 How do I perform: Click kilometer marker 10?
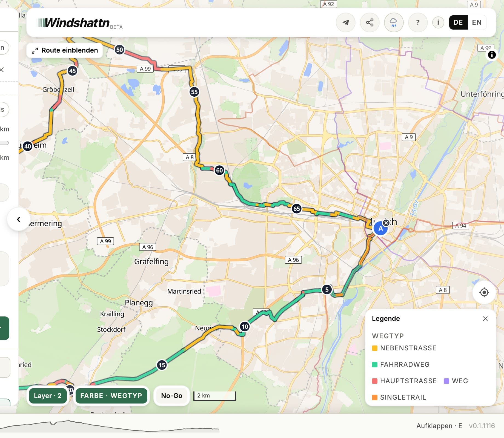pos(245,326)
